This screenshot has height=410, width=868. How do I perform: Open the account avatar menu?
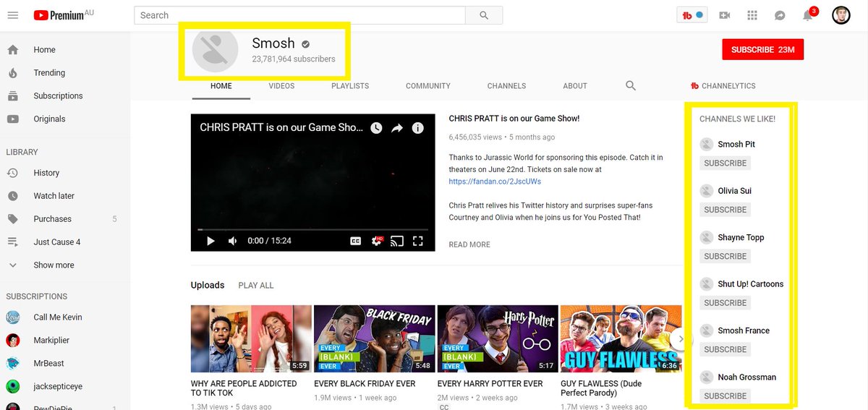(x=841, y=15)
